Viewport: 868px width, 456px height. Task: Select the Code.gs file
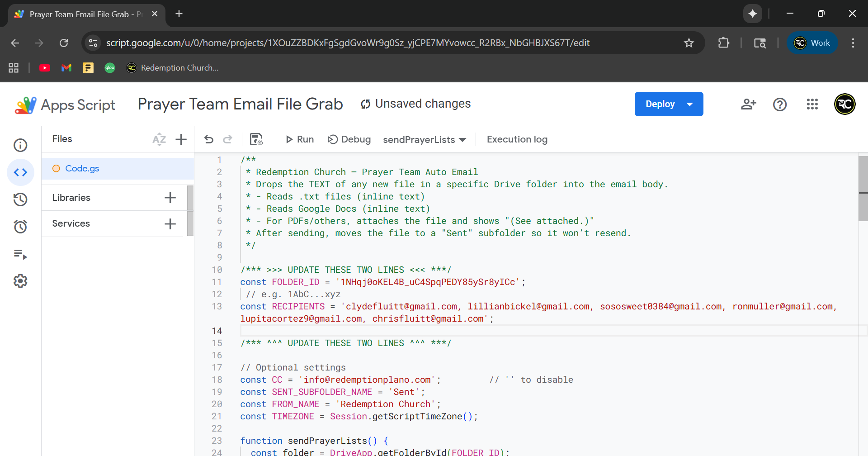(x=82, y=169)
